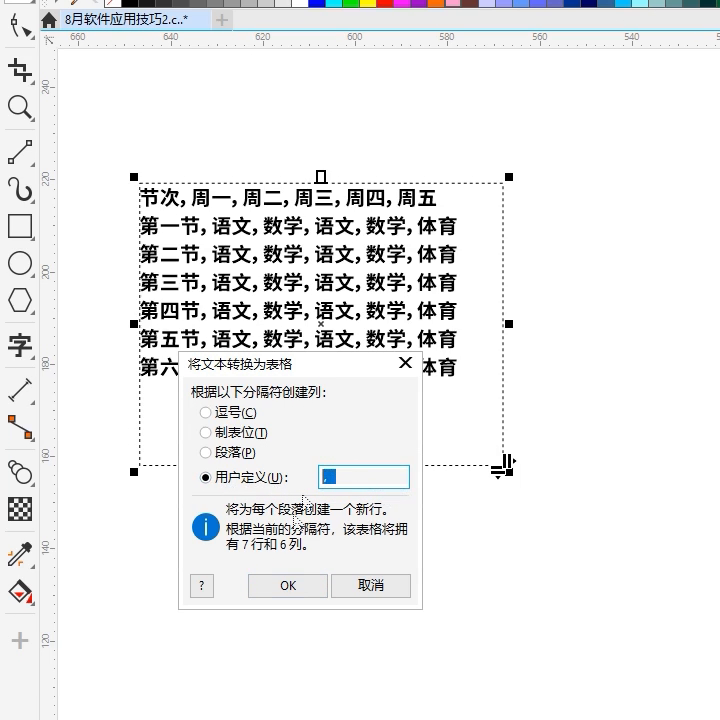
Task: Select the Text tool (字)
Action: pyautogui.click(x=20, y=345)
